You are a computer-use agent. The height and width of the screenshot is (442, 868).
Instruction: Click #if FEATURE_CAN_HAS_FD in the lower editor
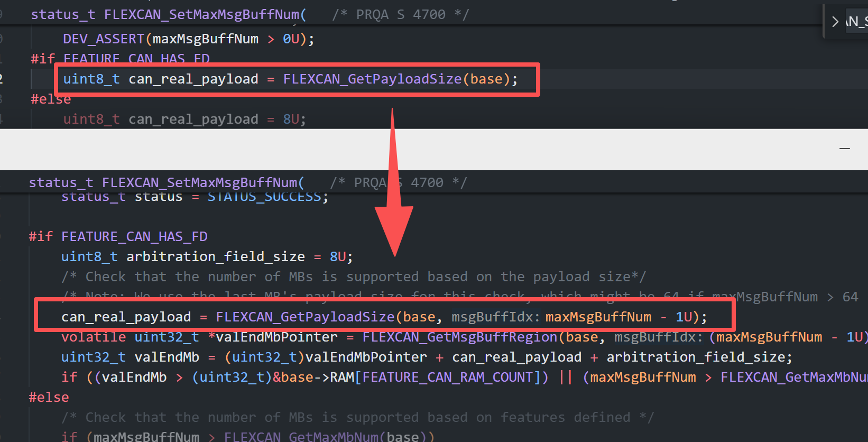click(118, 237)
